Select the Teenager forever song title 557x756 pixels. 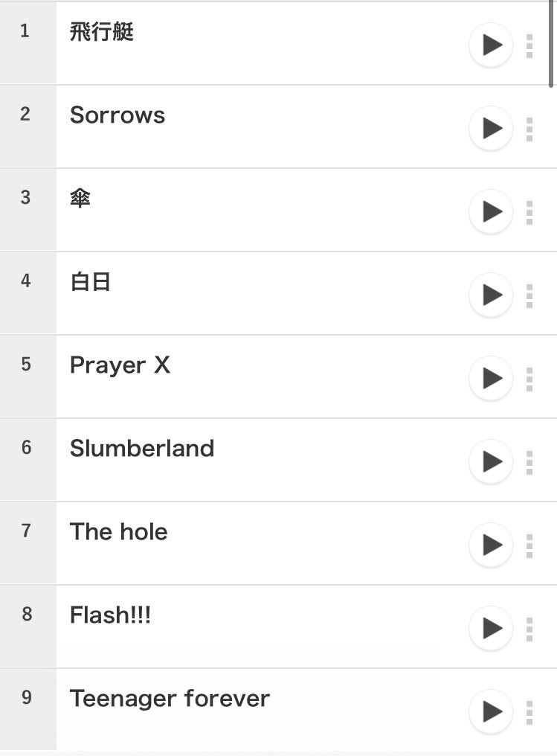170,699
